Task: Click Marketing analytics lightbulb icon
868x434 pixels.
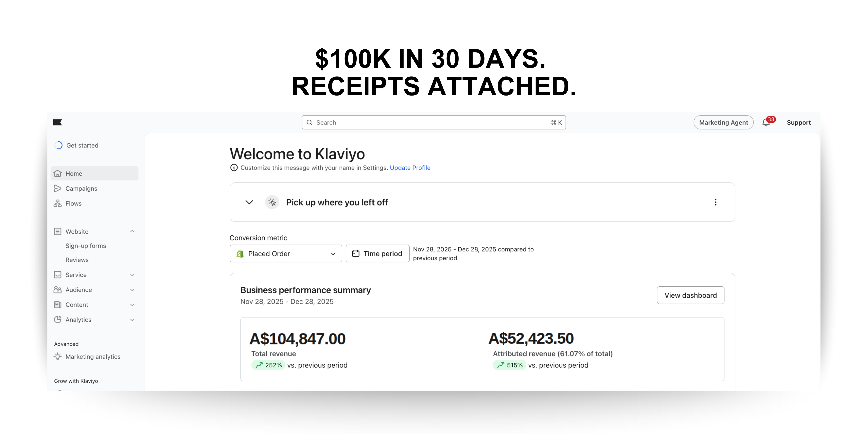Action: tap(58, 356)
